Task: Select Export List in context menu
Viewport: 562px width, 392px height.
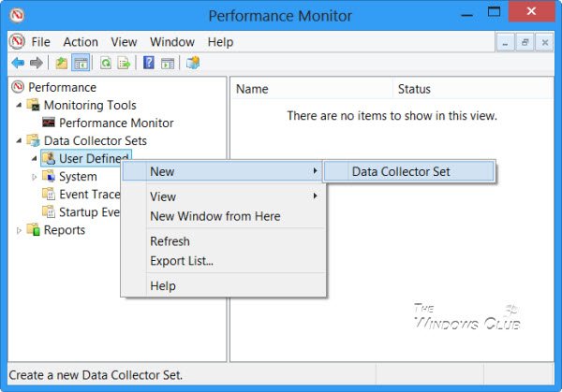Action: [182, 261]
